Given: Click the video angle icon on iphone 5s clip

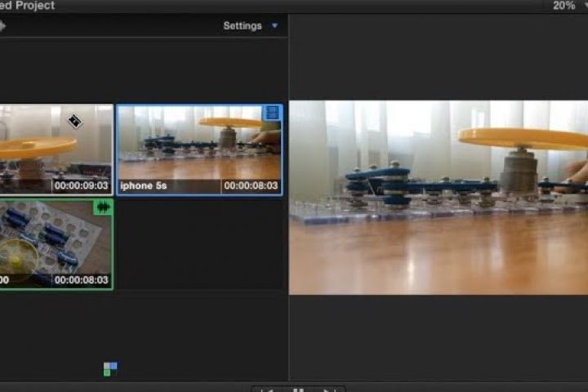Looking at the screenshot, I should click(x=272, y=113).
